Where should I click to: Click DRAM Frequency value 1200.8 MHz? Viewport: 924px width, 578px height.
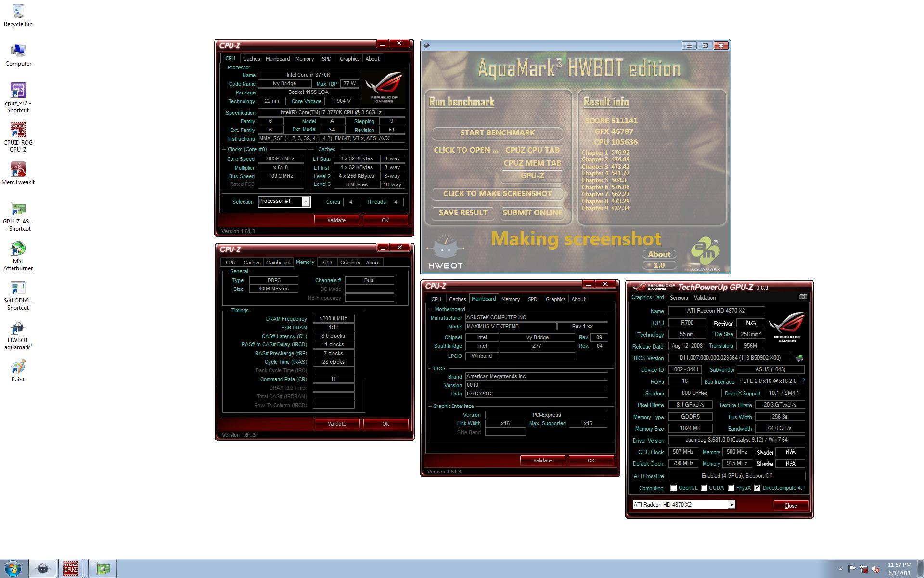[x=334, y=319]
